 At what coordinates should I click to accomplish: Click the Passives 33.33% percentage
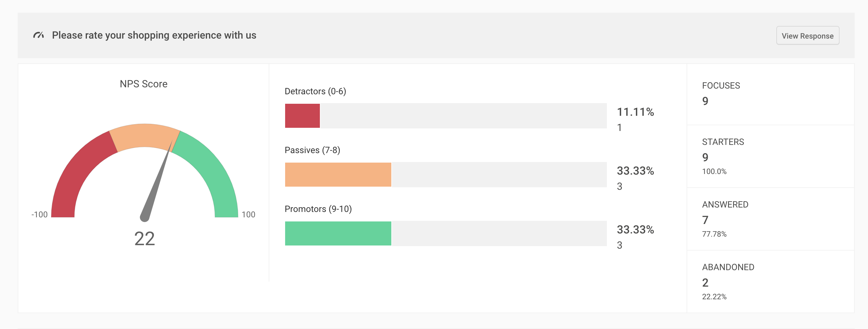[x=635, y=171]
